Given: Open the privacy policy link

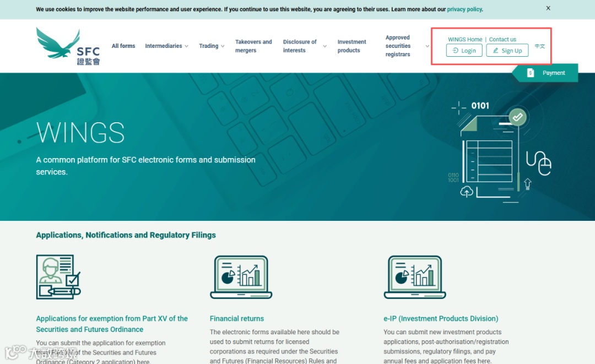Looking at the screenshot, I should pos(464,9).
